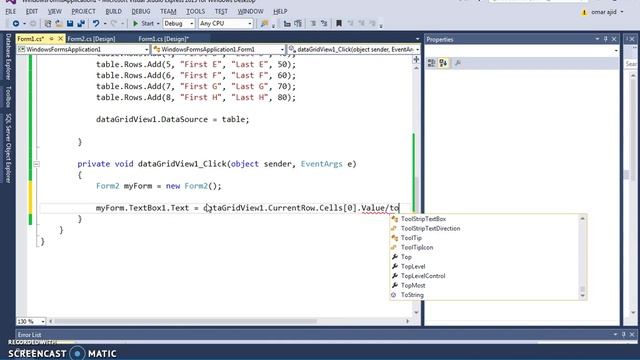Open the SQL Server Object Explorer side tab
Image resolution: width=640 pixels, height=360 pixels.
(x=8, y=148)
